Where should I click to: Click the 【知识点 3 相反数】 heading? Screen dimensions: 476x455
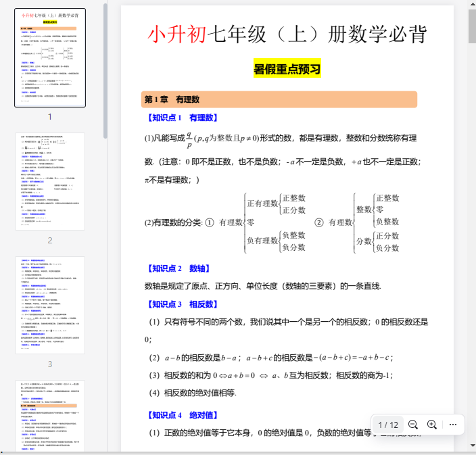(x=181, y=304)
